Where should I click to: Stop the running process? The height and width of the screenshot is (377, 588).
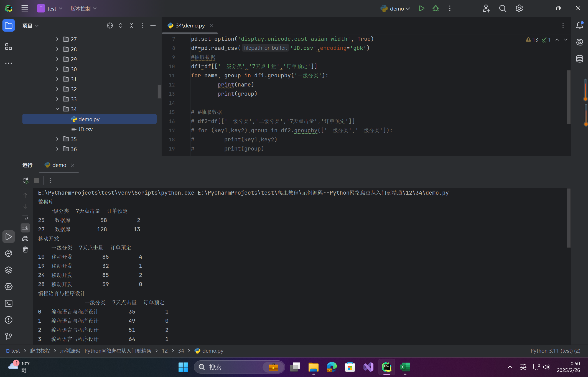click(x=37, y=180)
